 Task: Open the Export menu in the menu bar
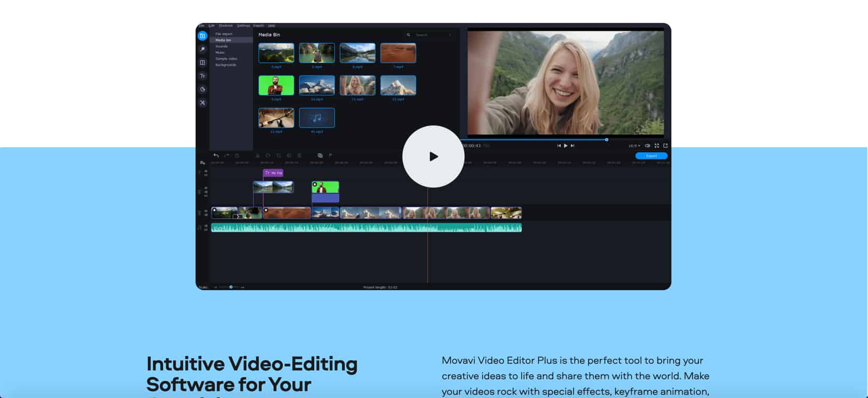pyautogui.click(x=258, y=25)
